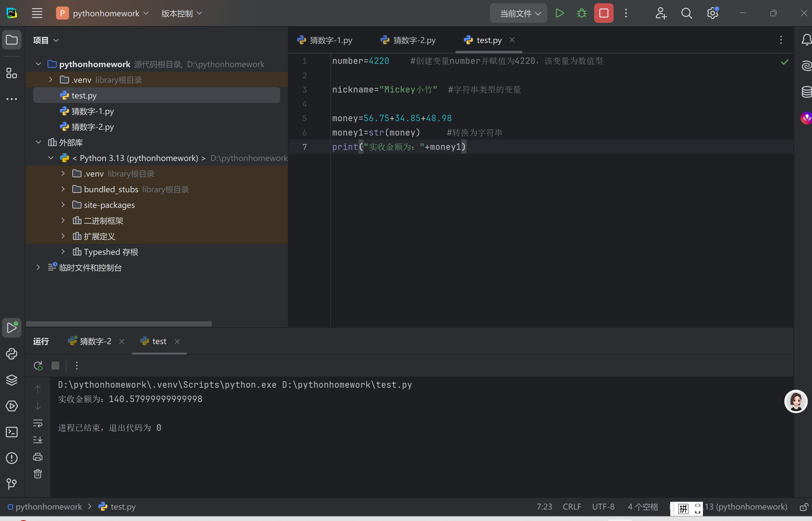
Task: Click the CRLF line separator in status bar
Action: click(572, 507)
